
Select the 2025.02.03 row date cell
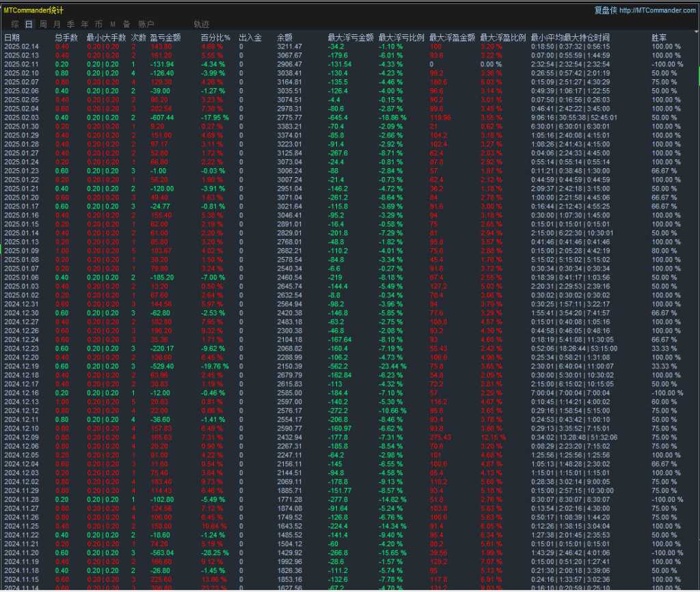[22, 118]
